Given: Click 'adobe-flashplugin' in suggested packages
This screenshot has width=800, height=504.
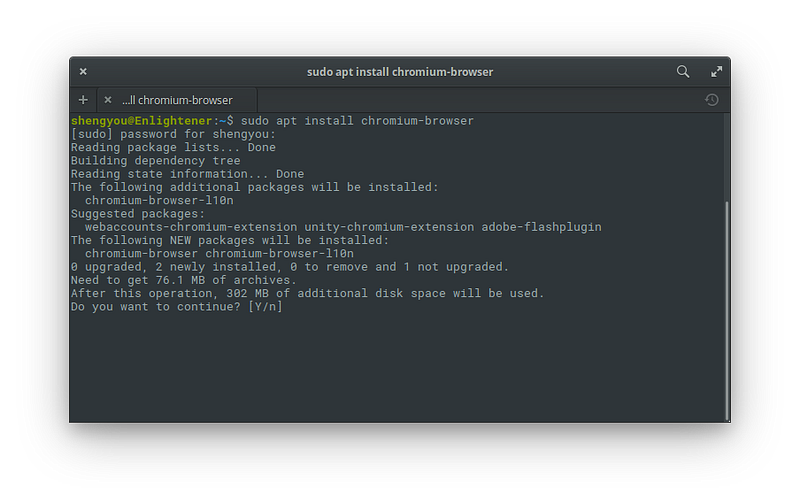Looking at the screenshot, I should point(541,227).
